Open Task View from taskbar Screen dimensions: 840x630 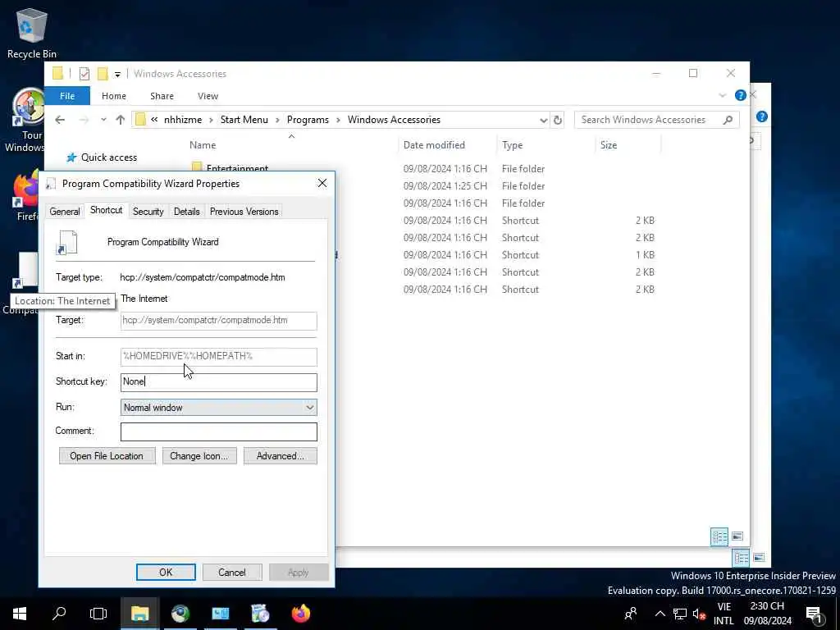pyautogui.click(x=98, y=614)
